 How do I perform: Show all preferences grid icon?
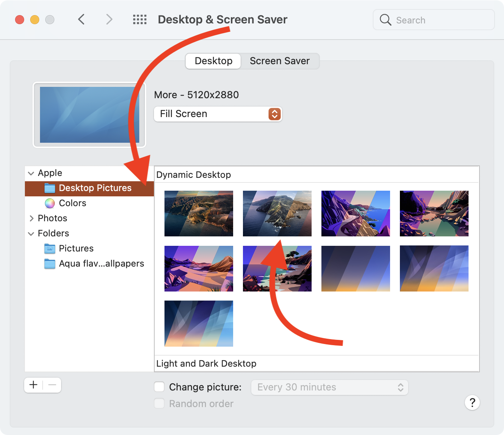140,20
